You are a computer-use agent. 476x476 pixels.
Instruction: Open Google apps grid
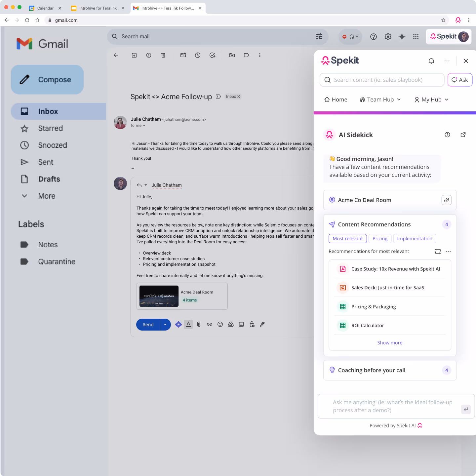tap(416, 37)
